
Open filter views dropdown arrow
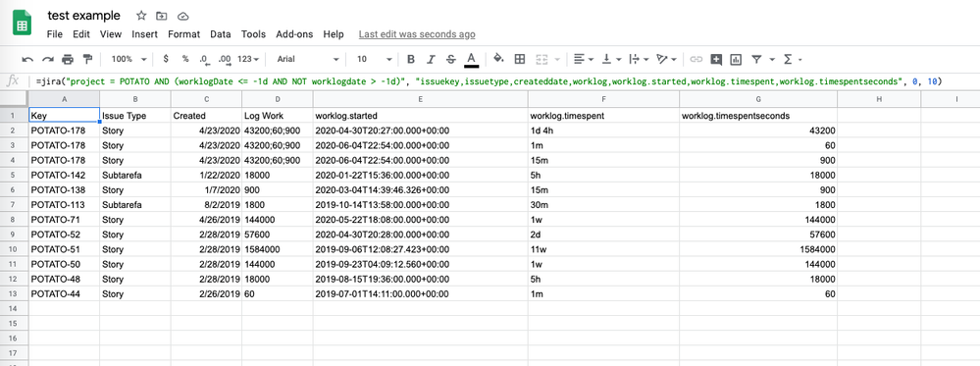[x=772, y=60]
